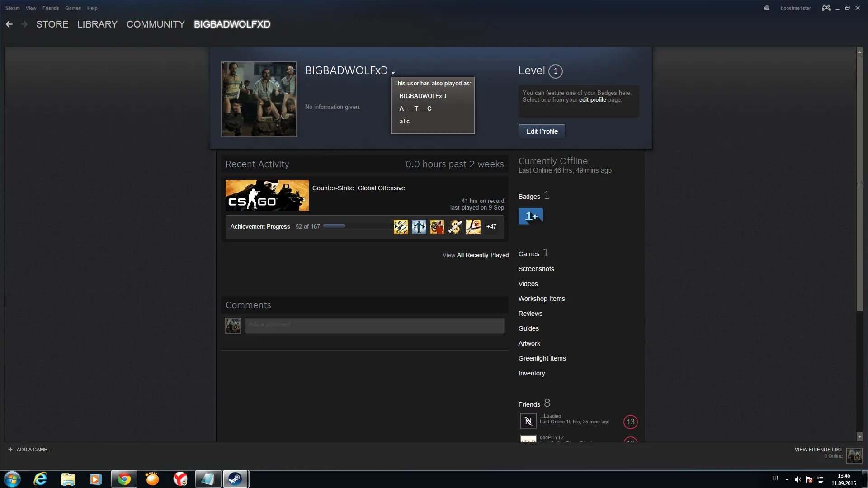This screenshot has width=868, height=488.
Task: Click the scrollbar down arrow
Action: (x=859, y=437)
